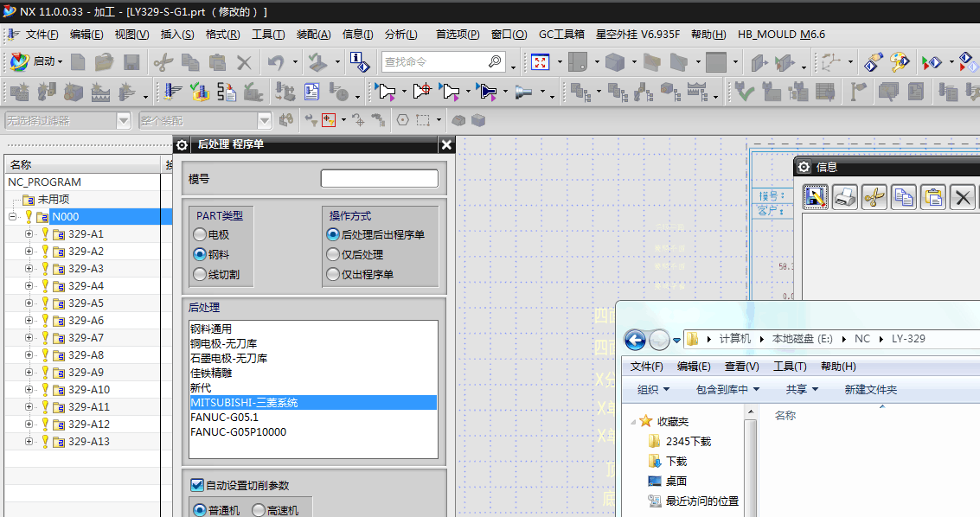Click the X delete icon in 信息 window
The image size is (980, 517).
[963, 197]
